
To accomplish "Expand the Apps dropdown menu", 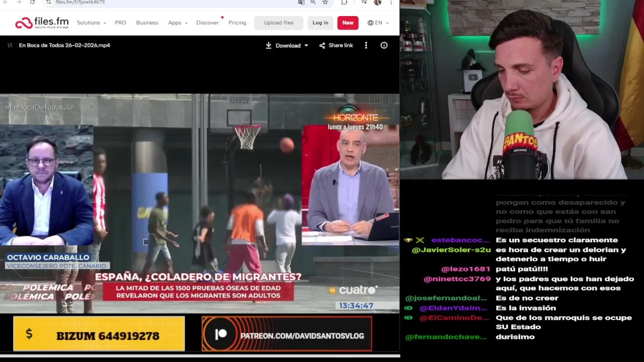I will [x=178, y=23].
